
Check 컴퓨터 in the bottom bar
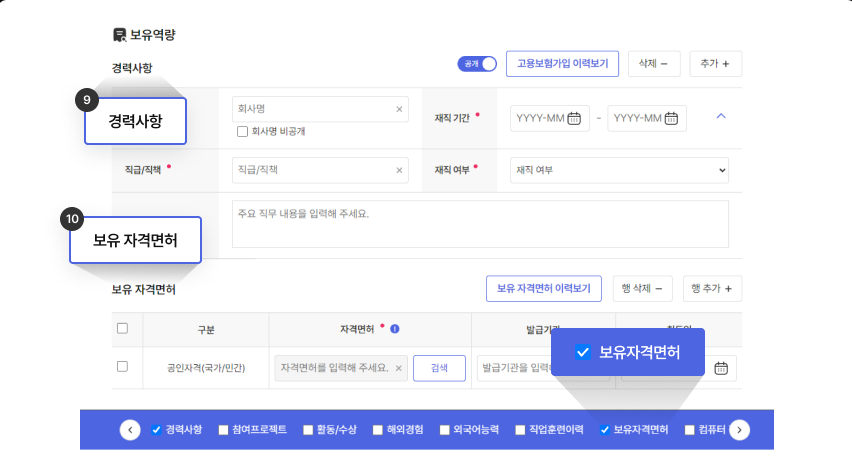click(x=690, y=430)
